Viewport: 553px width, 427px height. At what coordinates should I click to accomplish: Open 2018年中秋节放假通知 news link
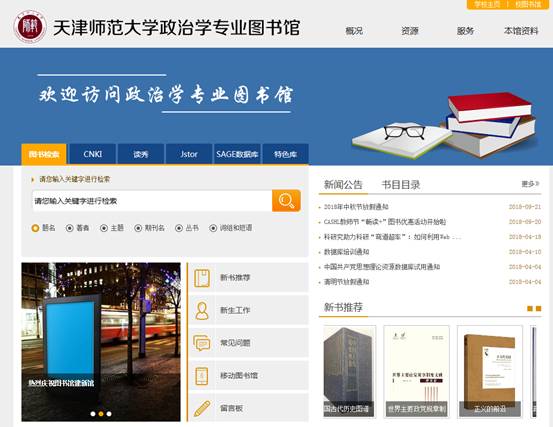point(356,207)
